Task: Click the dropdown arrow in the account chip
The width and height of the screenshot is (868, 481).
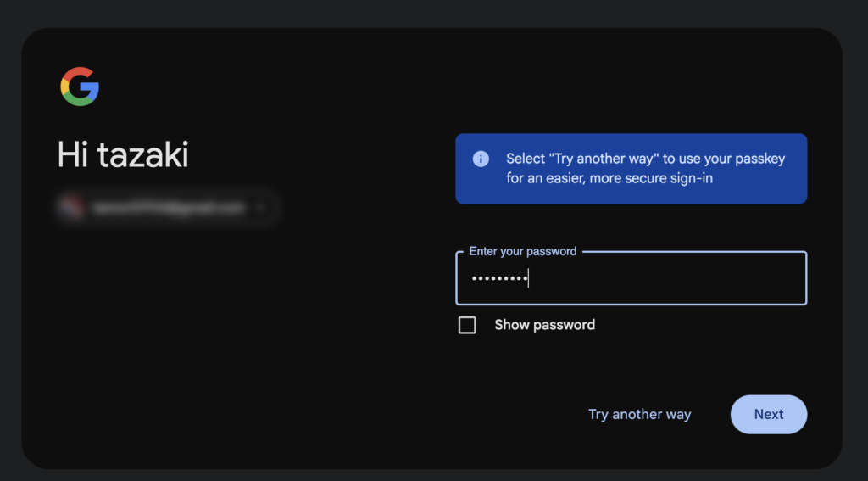Action: pos(262,207)
